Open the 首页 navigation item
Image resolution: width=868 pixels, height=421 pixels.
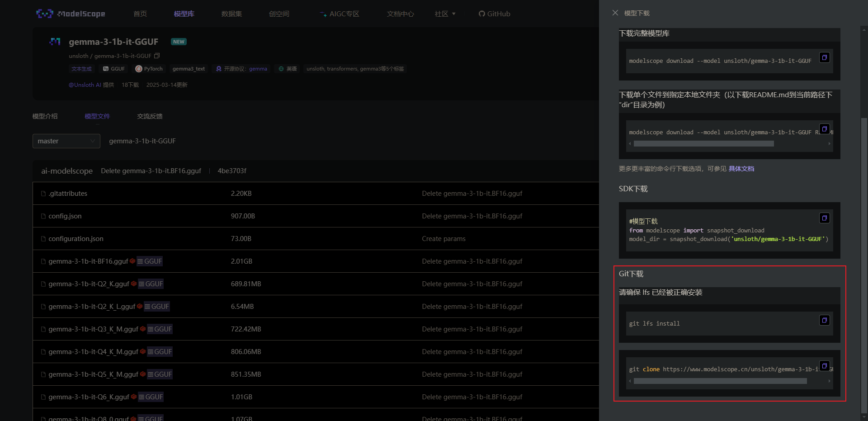coord(140,14)
